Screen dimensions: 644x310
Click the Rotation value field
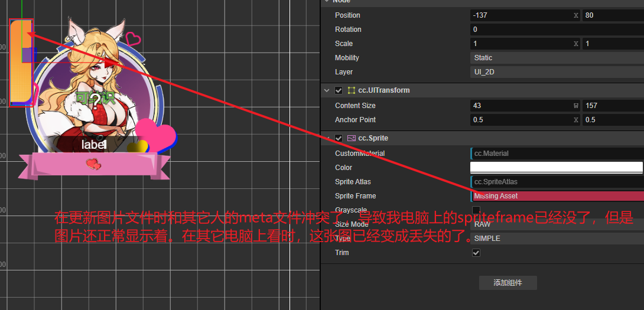tap(557, 30)
